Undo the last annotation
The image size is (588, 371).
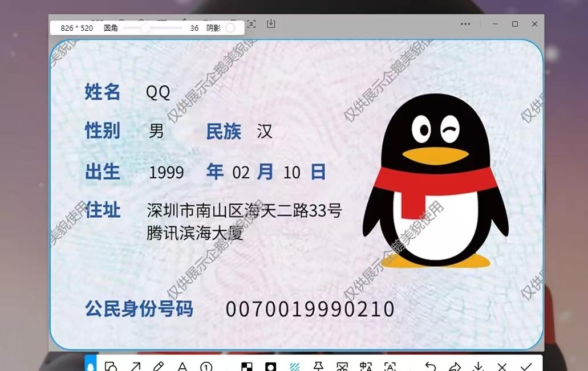tap(431, 366)
